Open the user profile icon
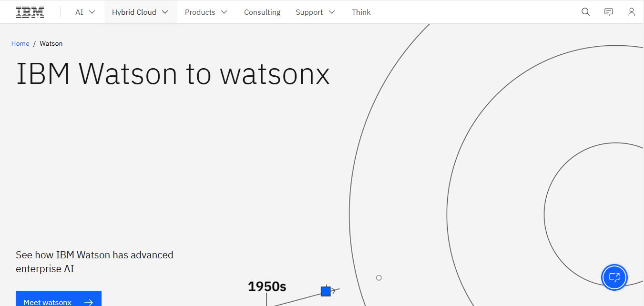Screen dimensions: 644x306 tap(632, 12)
